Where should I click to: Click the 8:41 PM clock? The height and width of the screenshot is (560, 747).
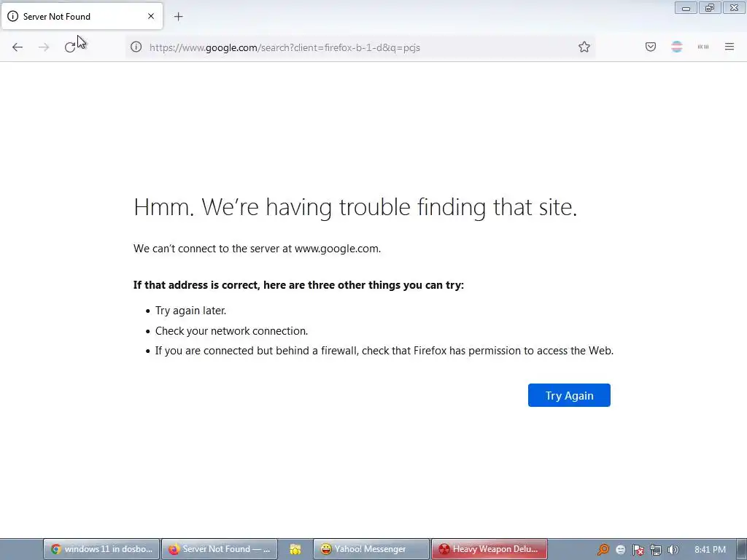(x=710, y=550)
